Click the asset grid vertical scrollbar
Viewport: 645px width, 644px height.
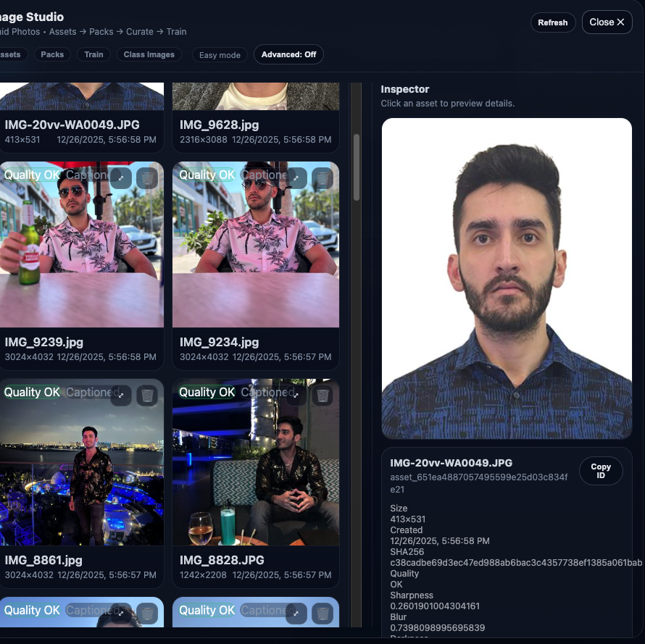click(356, 167)
